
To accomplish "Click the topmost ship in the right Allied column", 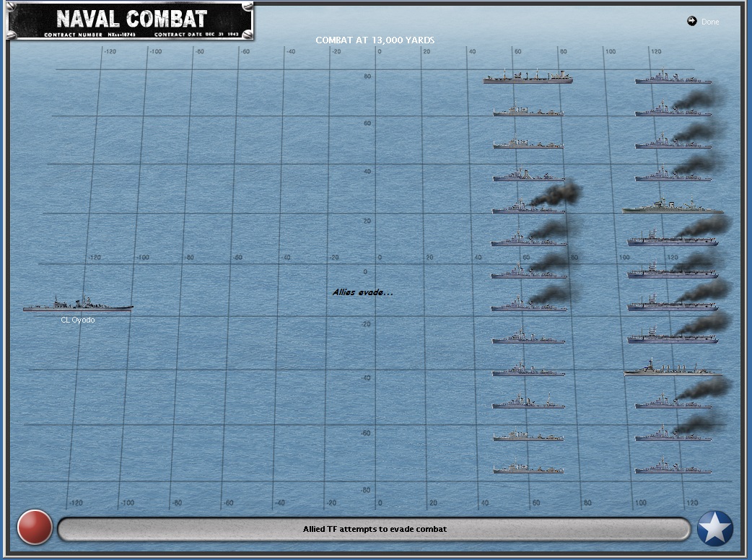I will point(673,76).
